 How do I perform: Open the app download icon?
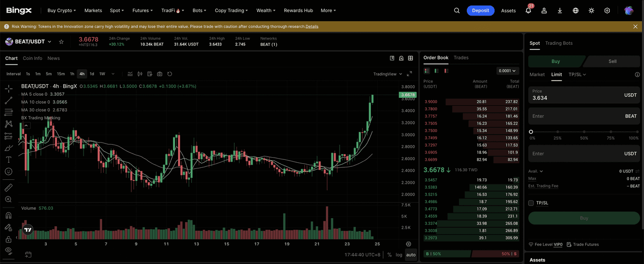pos(560,11)
